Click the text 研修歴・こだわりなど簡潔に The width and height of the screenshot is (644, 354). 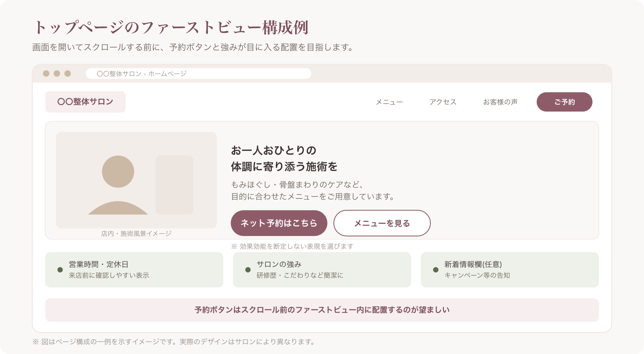click(300, 275)
